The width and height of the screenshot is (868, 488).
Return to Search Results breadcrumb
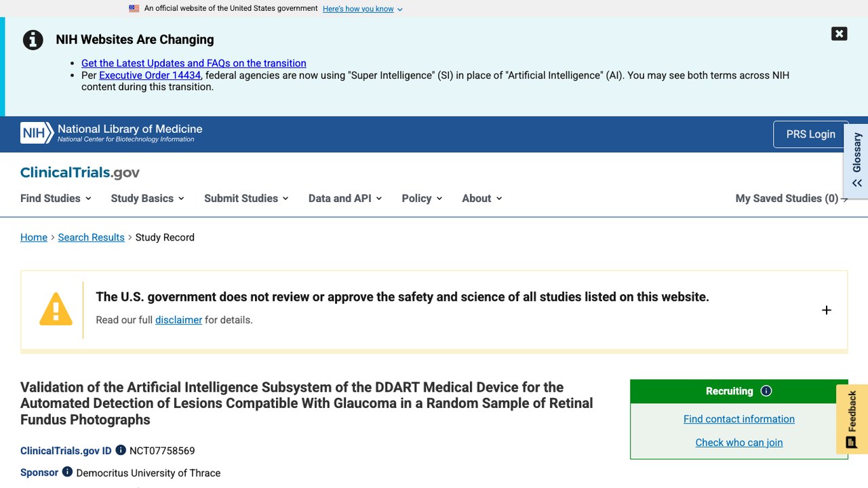point(92,237)
